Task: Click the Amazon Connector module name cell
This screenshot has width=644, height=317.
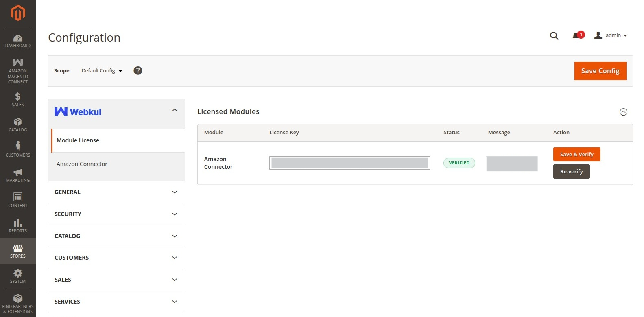Action: 218,163
